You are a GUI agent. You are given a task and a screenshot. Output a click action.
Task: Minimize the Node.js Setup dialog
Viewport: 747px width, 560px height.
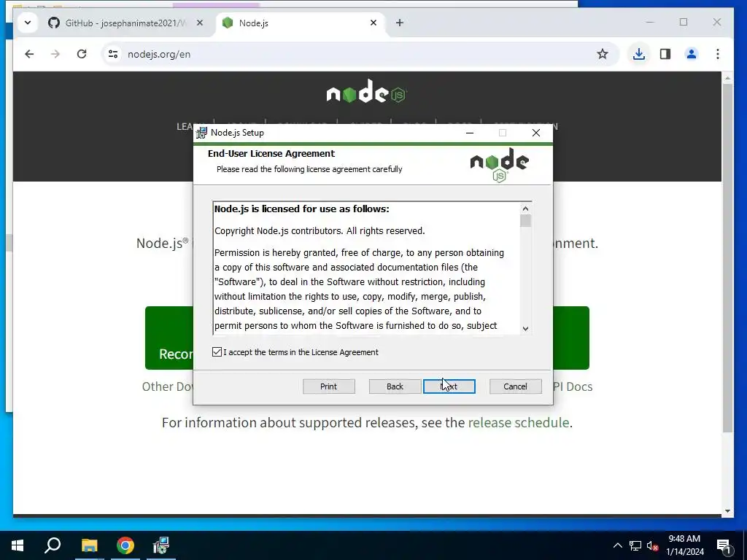470,133
